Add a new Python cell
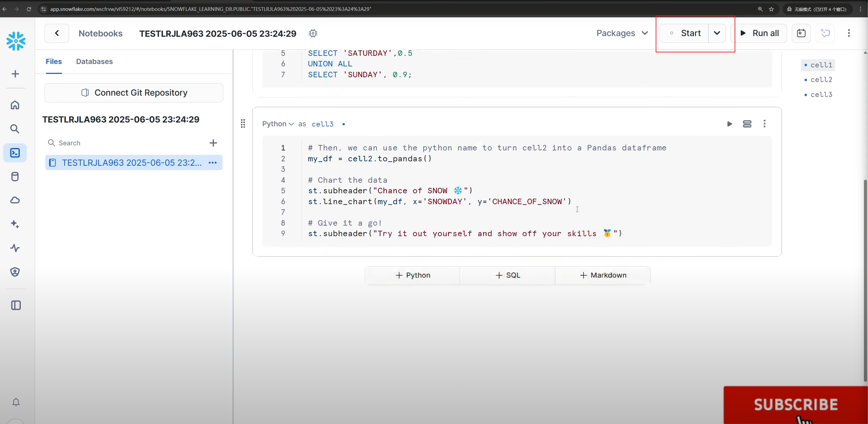The image size is (868, 424). [412, 275]
